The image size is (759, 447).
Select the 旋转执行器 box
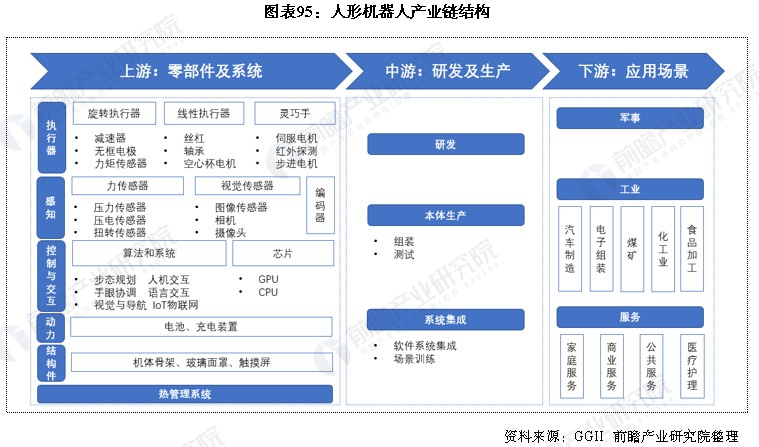pos(114,113)
